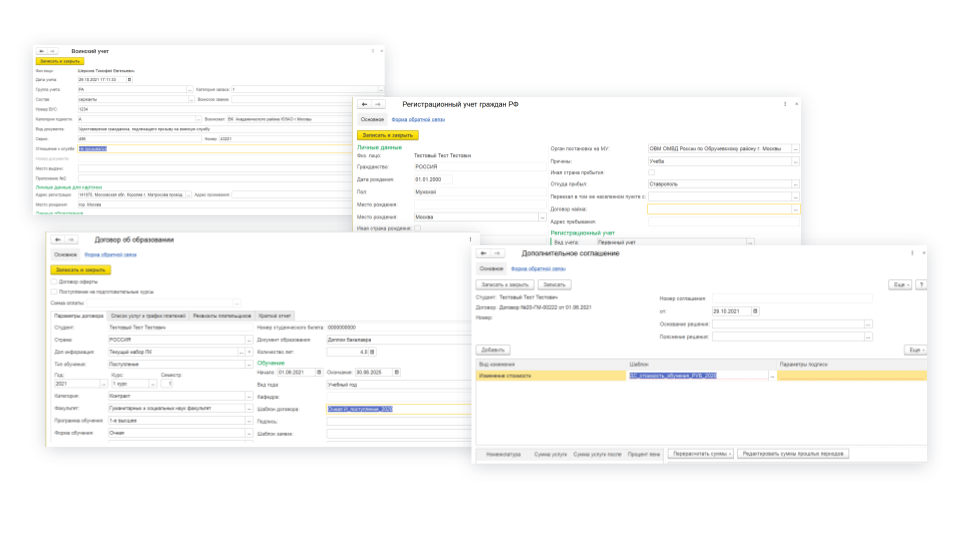The width and height of the screenshot is (960, 540).
Task: Open Форма обратной связи link in Регистрационный учет
Action: tap(418, 120)
